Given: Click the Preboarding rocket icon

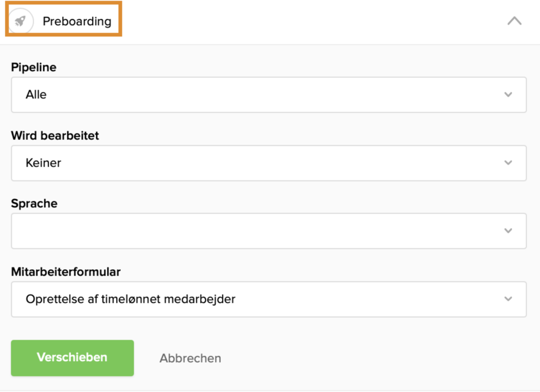Looking at the screenshot, I should coord(20,21).
